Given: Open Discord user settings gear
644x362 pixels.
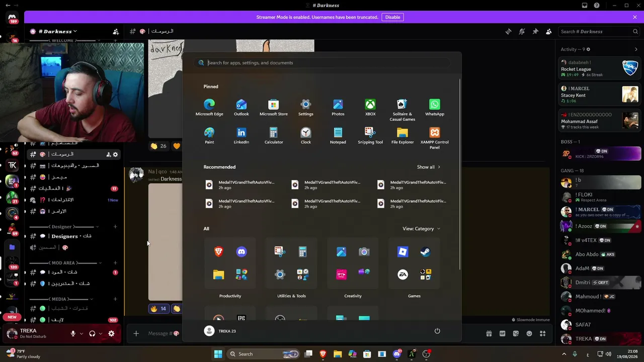Looking at the screenshot, I should click(111, 333).
